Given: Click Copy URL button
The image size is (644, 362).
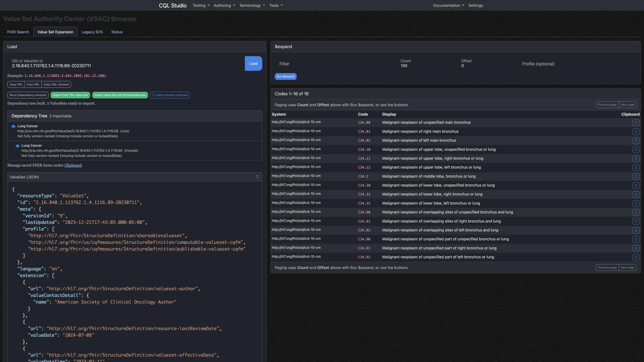Looking at the screenshot, I should coord(33,84).
